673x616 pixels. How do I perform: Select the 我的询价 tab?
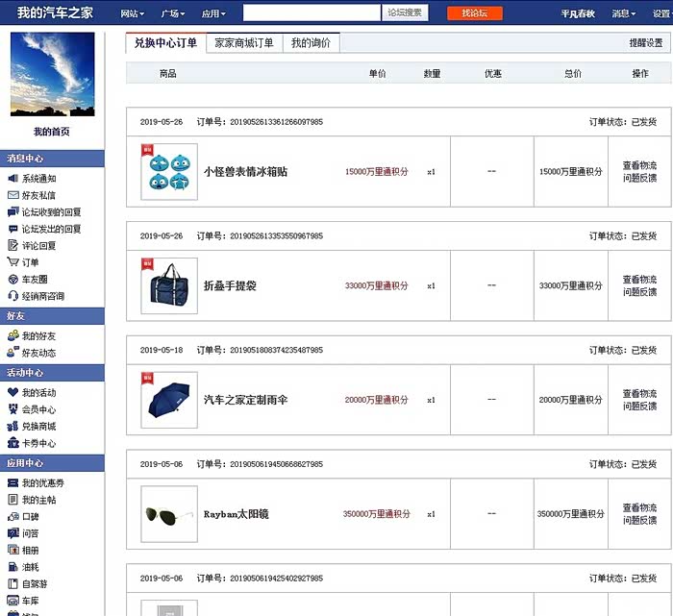pyautogui.click(x=311, y=43)
